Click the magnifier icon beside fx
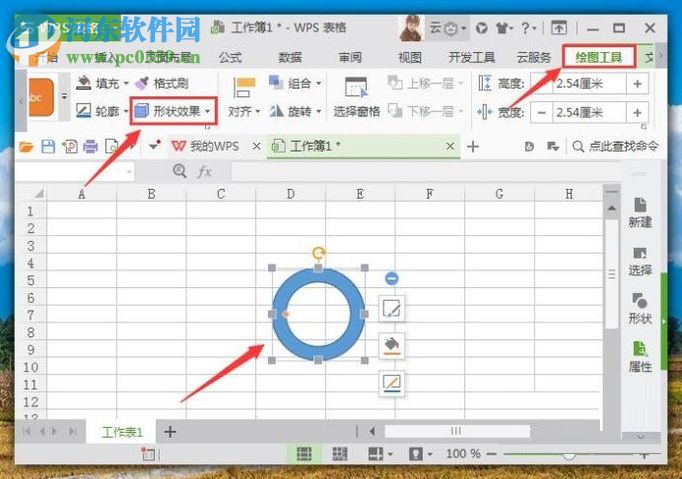Image resolution: width=682 pixels, height=479 pixels. [x=180, y=171]
